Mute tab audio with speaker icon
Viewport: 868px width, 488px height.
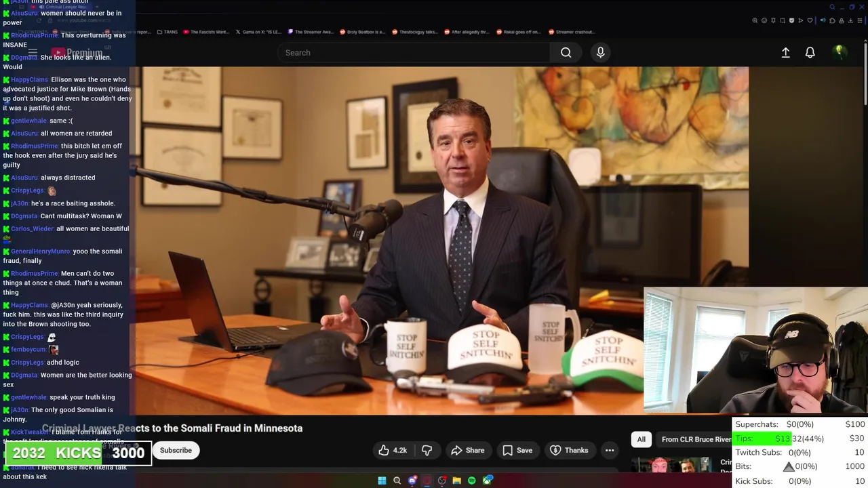[823, 20]
